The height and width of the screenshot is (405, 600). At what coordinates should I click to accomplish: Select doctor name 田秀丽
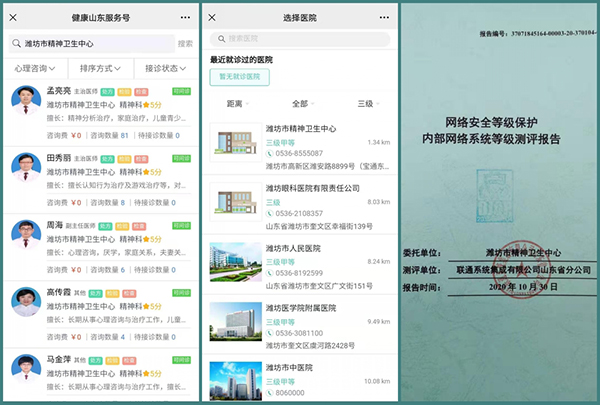click(59, 158)
